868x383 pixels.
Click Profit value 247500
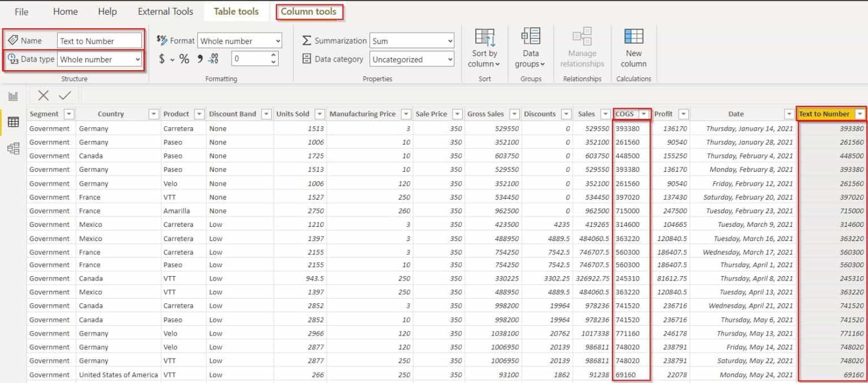point(675,210)
